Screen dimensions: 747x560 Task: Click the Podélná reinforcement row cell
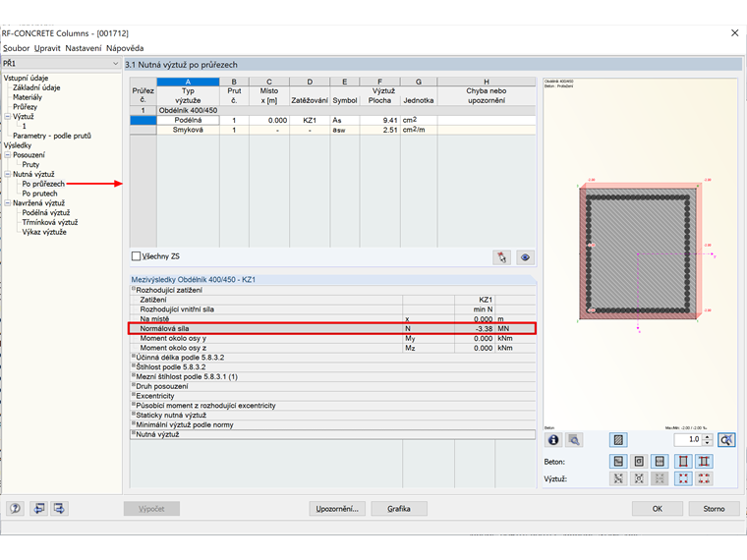point(188,120)
